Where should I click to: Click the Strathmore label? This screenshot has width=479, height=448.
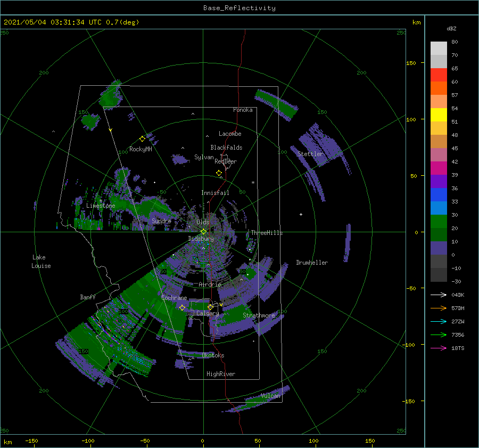[259, 315]
